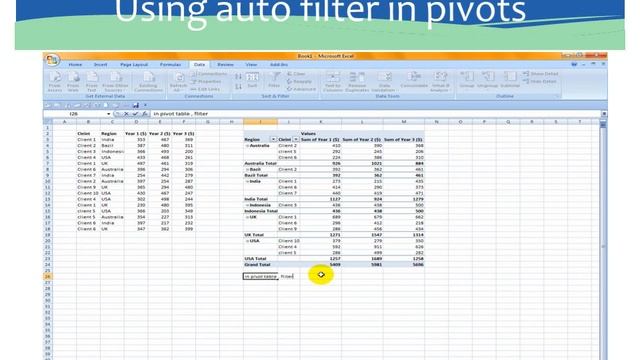Select the Grand Total row label
Viewport: 640px width, 360px height.
click(258, 264)
